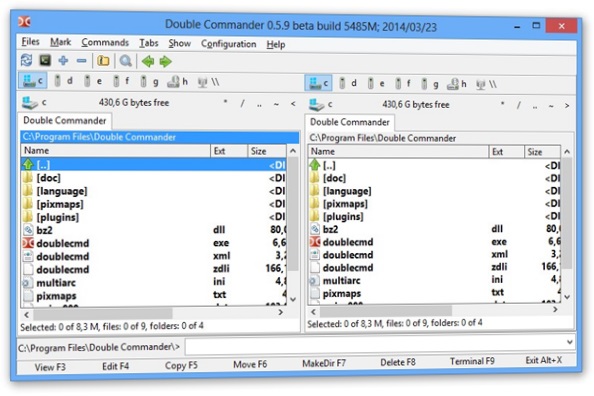
Task: Click the folder toolbar icon
Action: 103,61
